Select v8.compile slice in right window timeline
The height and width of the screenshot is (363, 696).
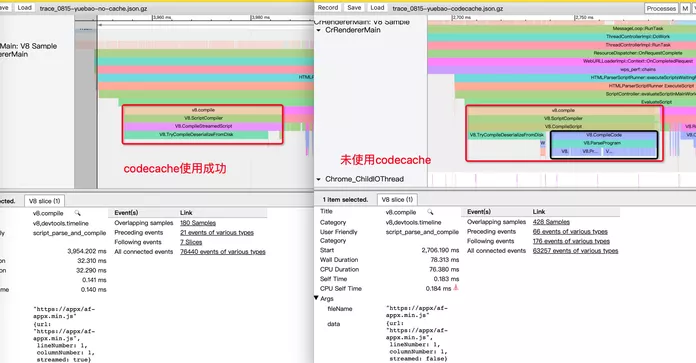(x=563, y=110)
